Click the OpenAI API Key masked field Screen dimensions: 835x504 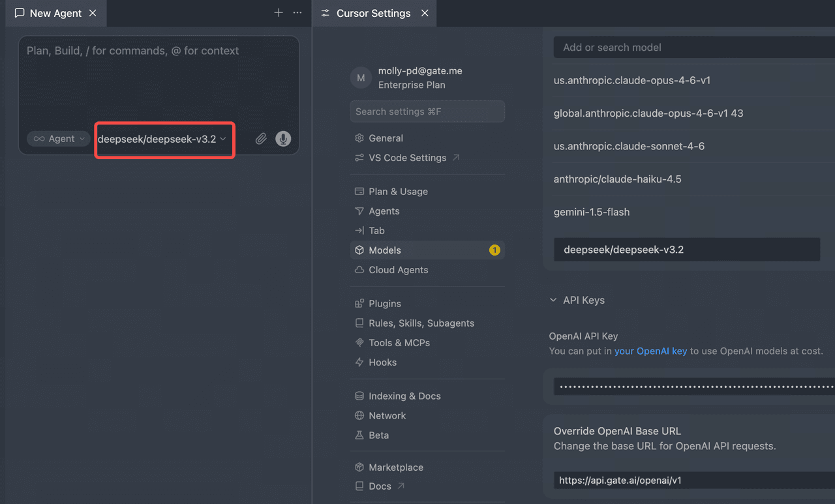click(x=694, y=386)
